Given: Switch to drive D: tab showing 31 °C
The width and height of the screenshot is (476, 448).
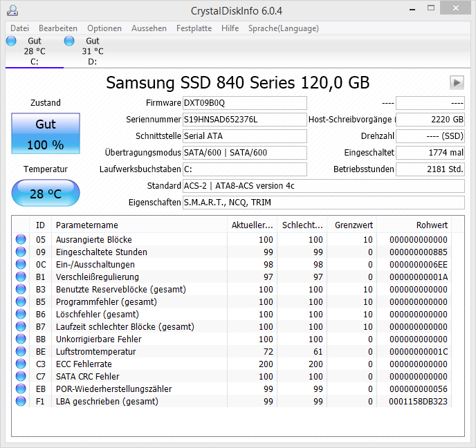Looking at the screenshot, I should coord(93,51).
